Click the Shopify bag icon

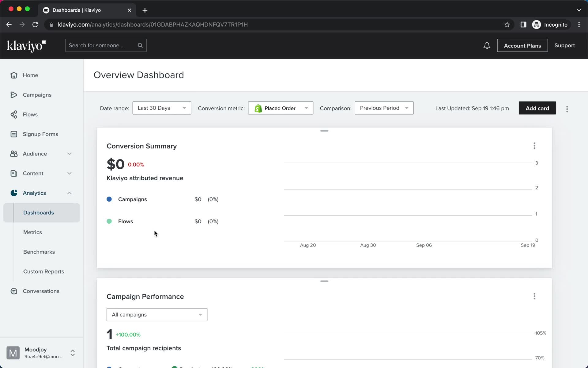258,108
